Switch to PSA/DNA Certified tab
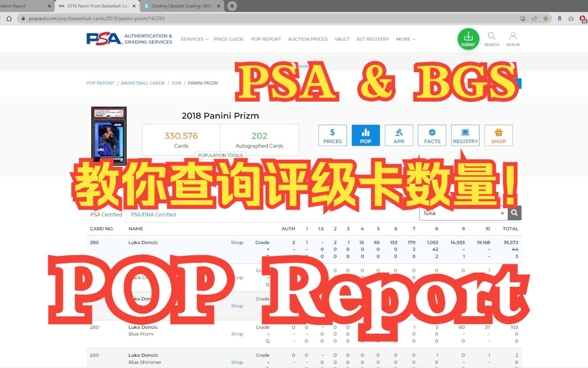The height and width of the screenshot is (368, 588). tap(153, 215)
